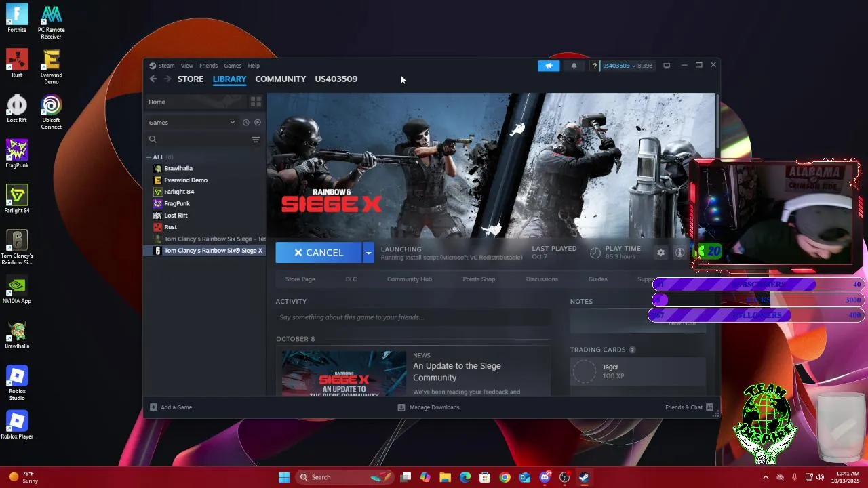Open library collections grid view icon
The width and height of the screenshot is (868, 488).
pyautogui.click(x=256, y=102)
